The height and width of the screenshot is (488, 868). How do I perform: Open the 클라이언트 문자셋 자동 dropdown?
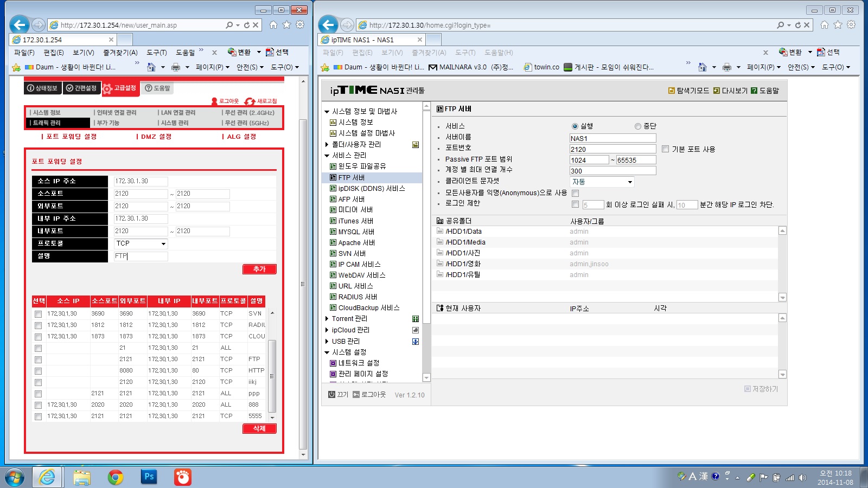[x=602, y=182]
